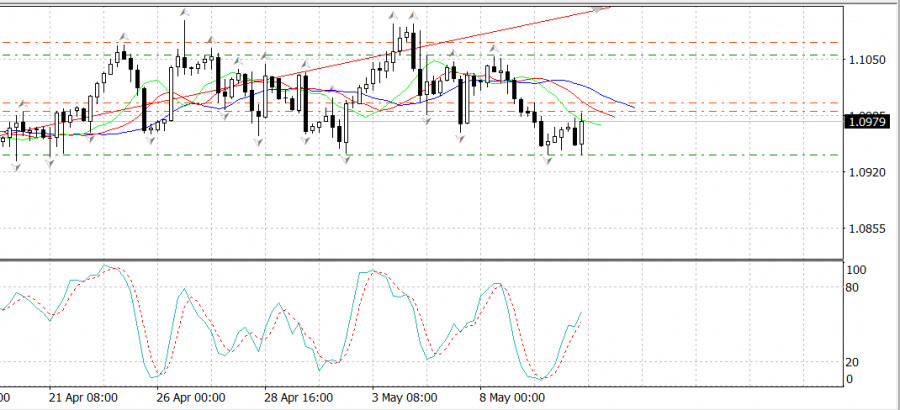
Task: Click the stochastic 100 level label
Action: pyautogui.click(x=855, y=270)
